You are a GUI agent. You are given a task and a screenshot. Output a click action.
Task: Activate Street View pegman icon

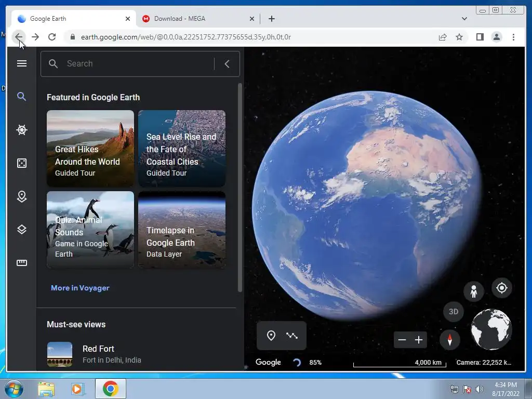click(x=474, y=291)
